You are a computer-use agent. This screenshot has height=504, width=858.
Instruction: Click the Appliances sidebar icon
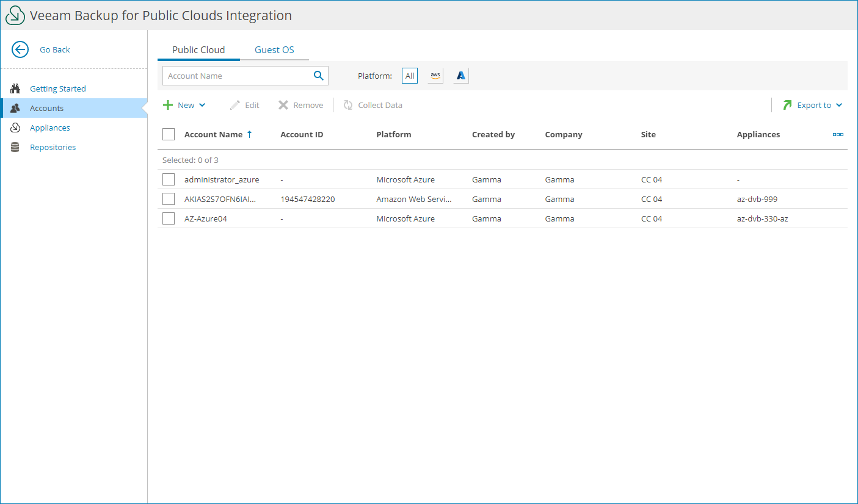click(x=15, y=128)
